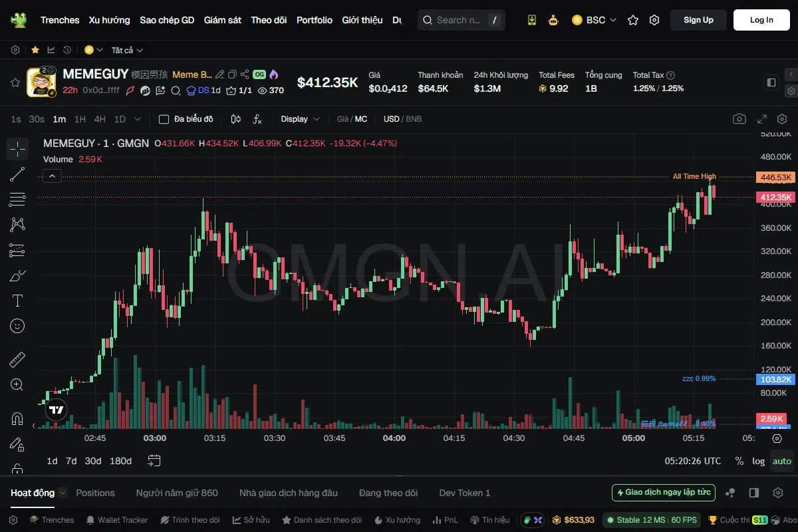Open the Tất cả filter dropdown
The height and width of the screenshot is (532, 798).
(x=127, y=50)
